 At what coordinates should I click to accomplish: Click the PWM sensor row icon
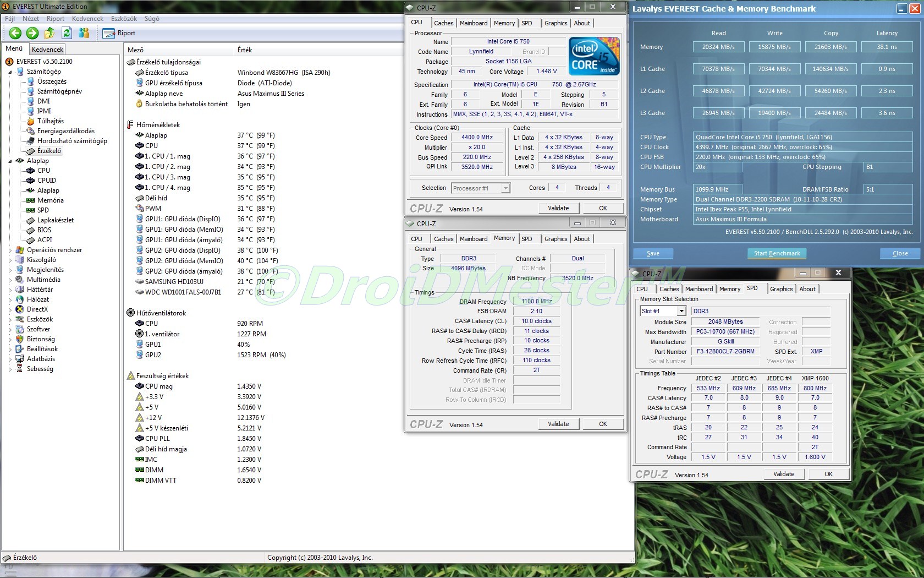click(140, 209)
